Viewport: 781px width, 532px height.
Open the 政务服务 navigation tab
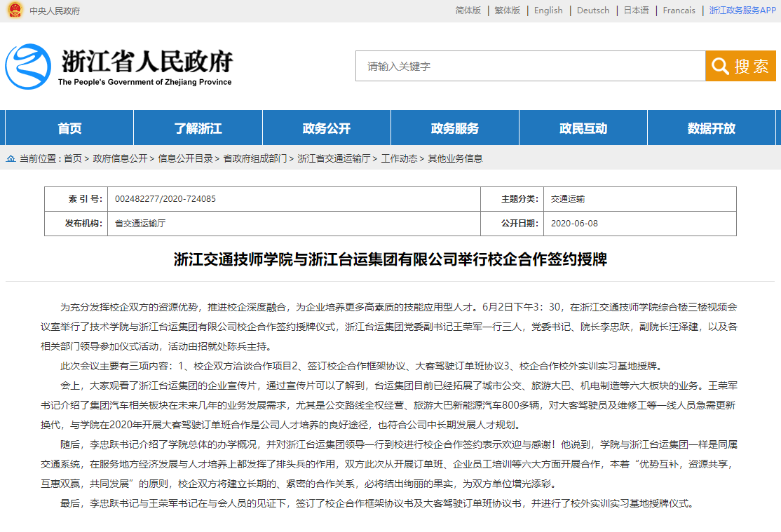[x=455, y=128]
